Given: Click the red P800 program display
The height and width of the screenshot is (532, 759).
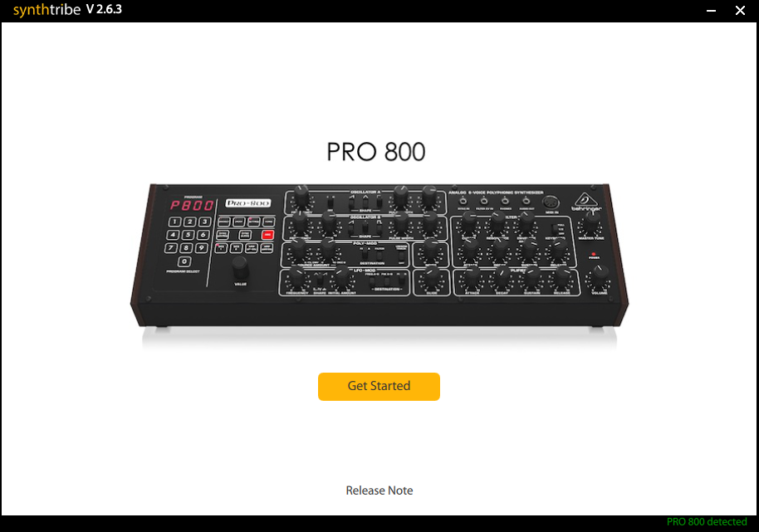Looking at the screenshot, I should pos(191,206).
